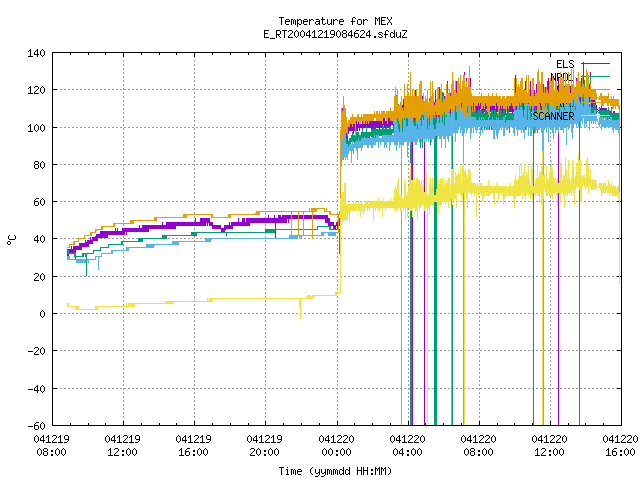Viewport: 640px width, 480px height.
Task: Select the E_RT20041219084624.sfduZ filename subtitle
Action: (336, 34)
